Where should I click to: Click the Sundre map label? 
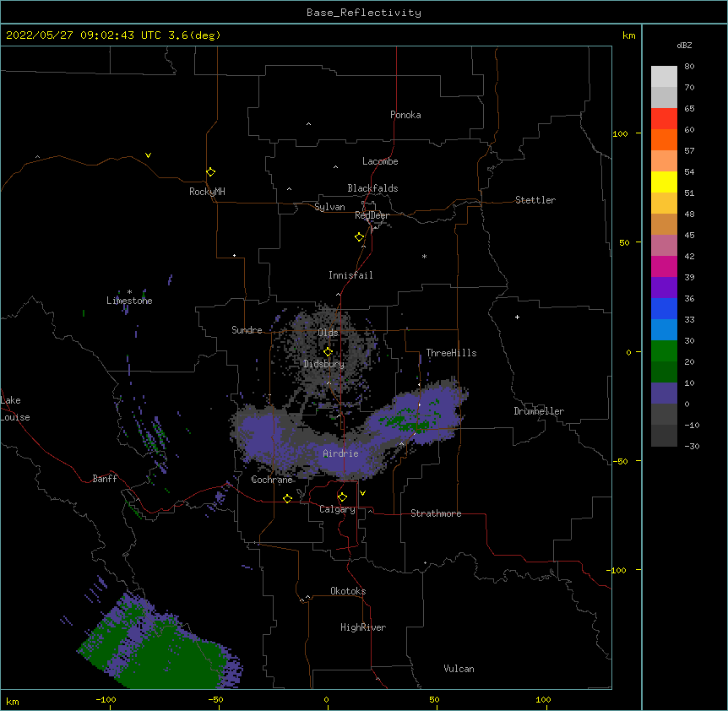(x=247, y=330)
